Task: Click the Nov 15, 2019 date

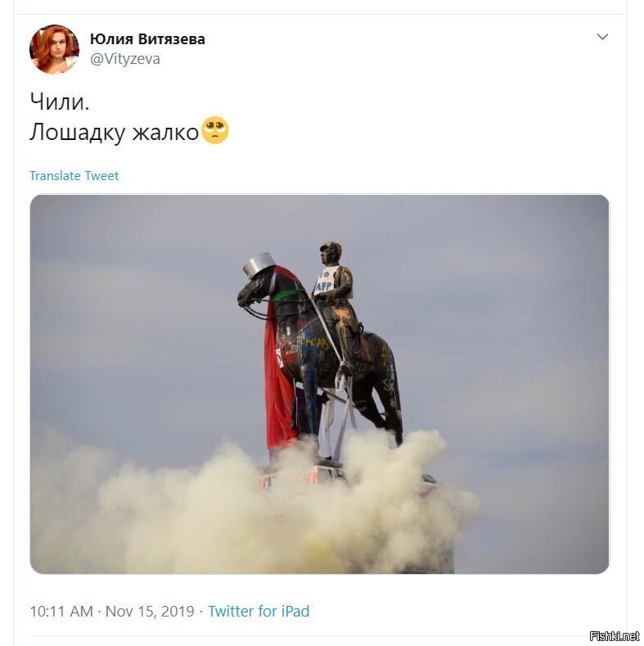Action: coord(150,611)
